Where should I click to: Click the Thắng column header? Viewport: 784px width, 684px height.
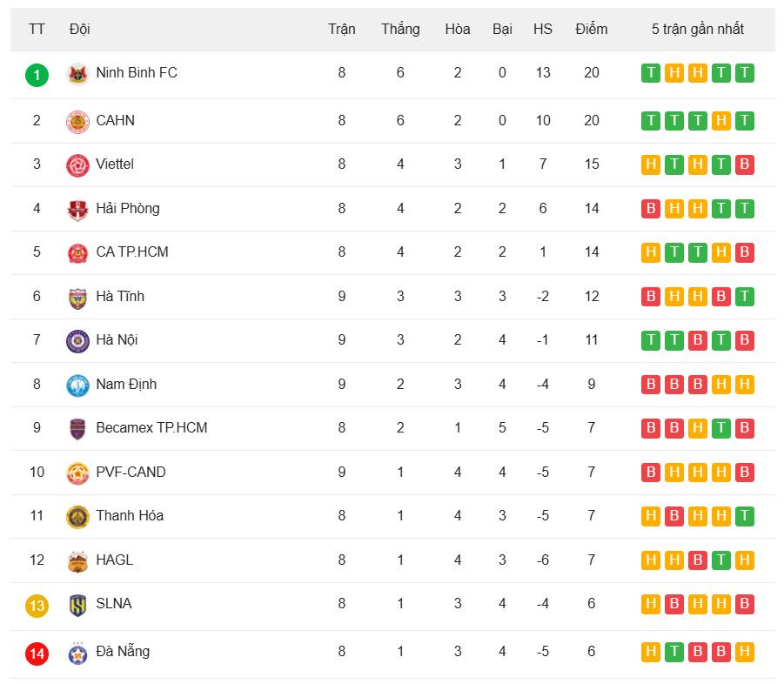click(400, 29)
